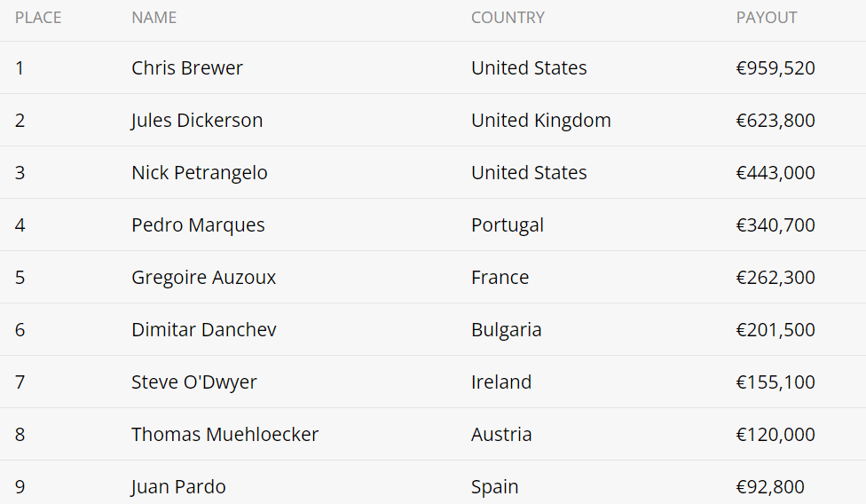This screenshot has width=866, height=504.
Task: Click the PAYOUT column header
Action: tap(767, 18)
